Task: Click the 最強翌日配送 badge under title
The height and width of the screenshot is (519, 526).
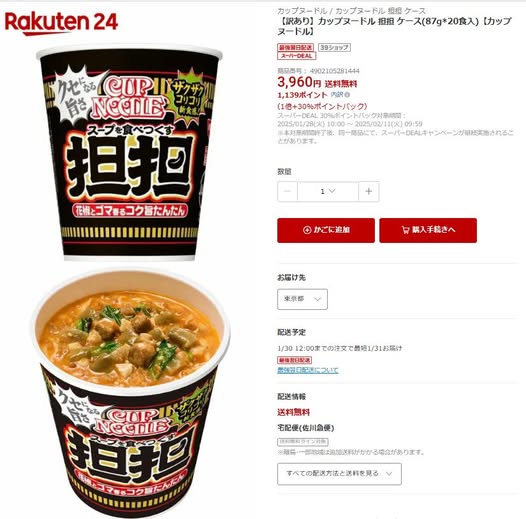Action: tap(295, 47)
